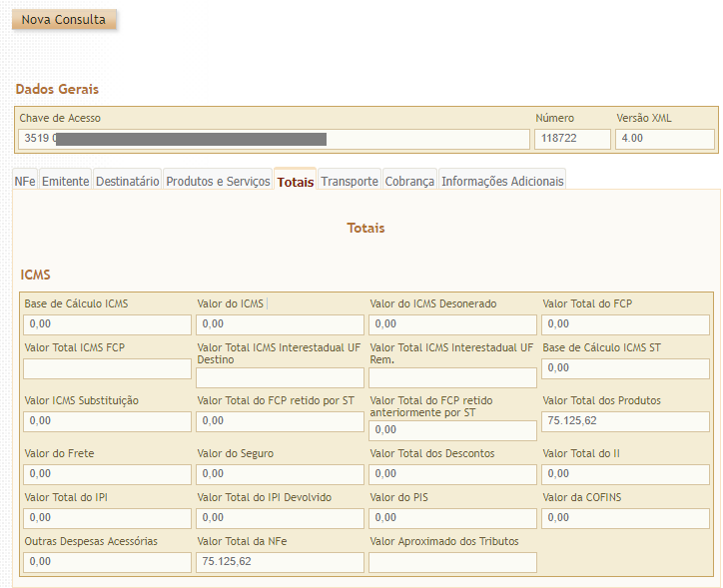
Task: Open the Produtos e Serviços tab
Action: point(218,182)
